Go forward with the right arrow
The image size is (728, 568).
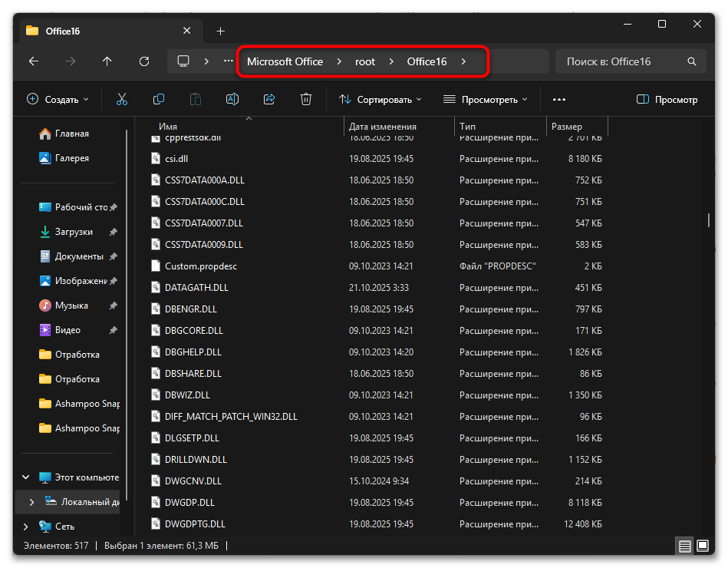click(x=71, y=61)
